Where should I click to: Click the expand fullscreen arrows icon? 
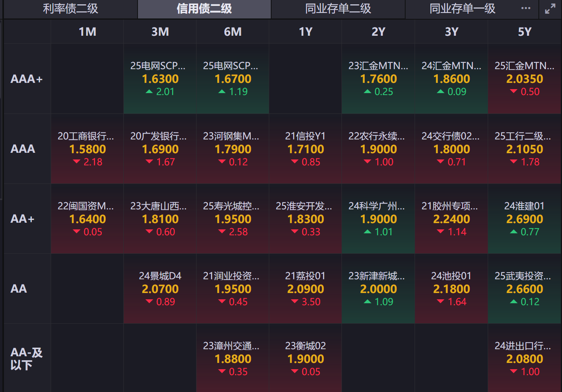tap(550, 9)
